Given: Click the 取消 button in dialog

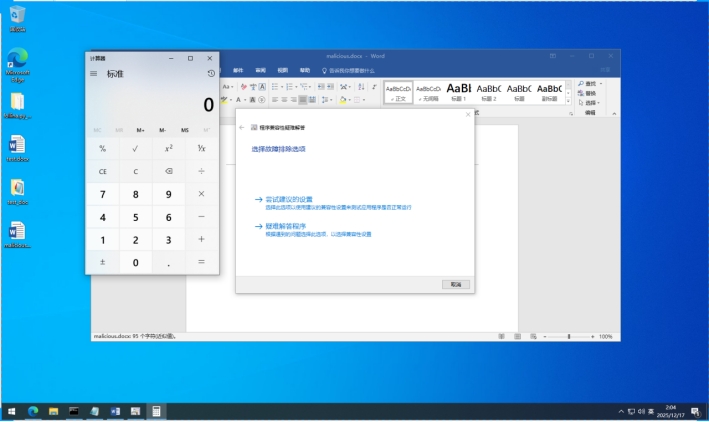Looking at the screenshot, I should point(455,284).
